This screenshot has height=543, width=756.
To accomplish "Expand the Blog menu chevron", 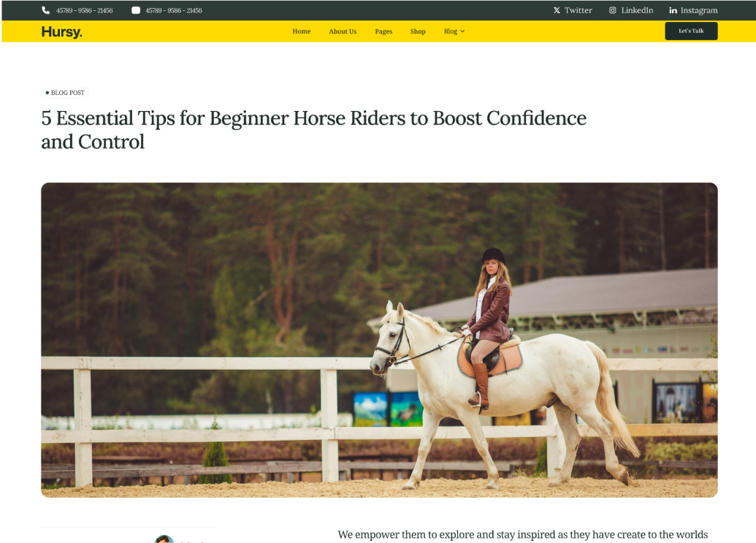I will coord(462,31).
